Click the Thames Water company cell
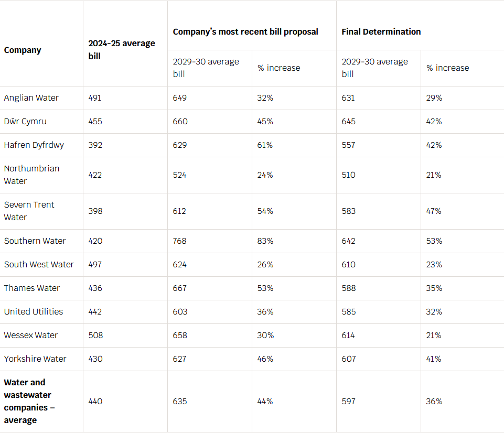504x433 pixels. (x=32, y=288)
